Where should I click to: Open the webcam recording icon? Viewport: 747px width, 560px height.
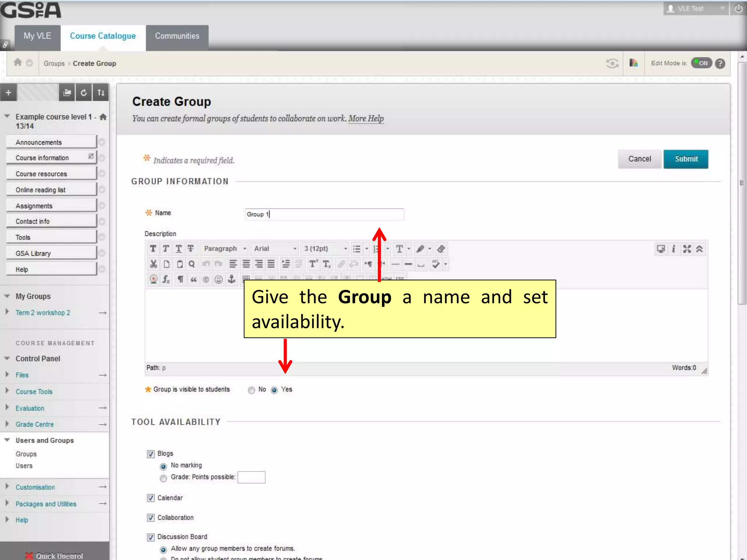(x=154, y=280)
